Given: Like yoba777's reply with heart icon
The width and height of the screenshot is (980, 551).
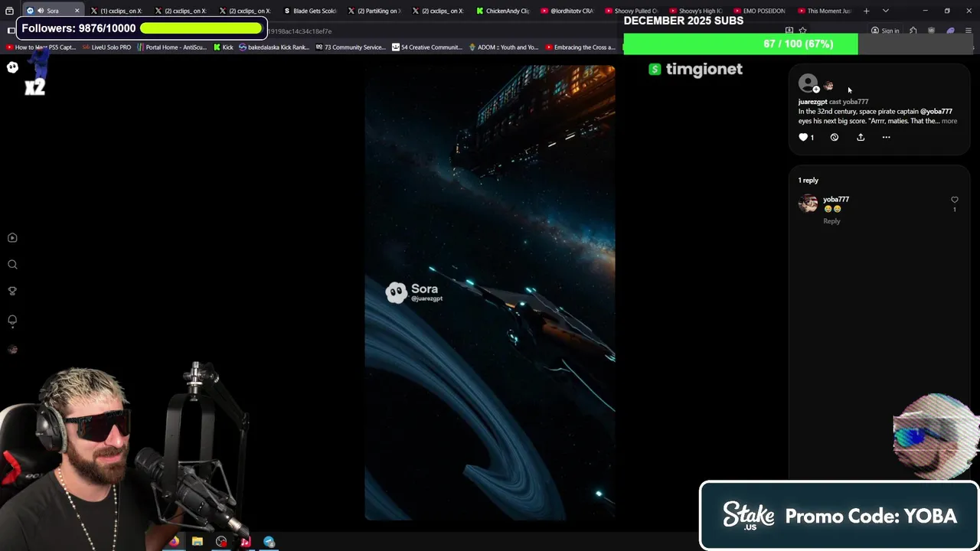Looking at the screenshot, I should tap(954, 200).
